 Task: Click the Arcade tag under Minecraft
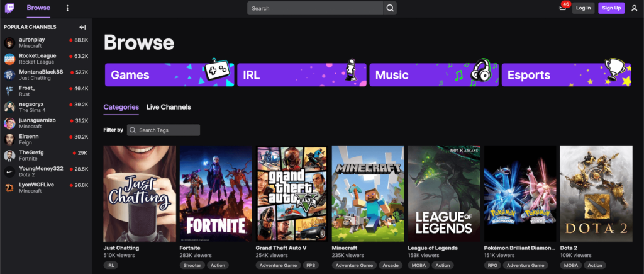click(390, 265)
